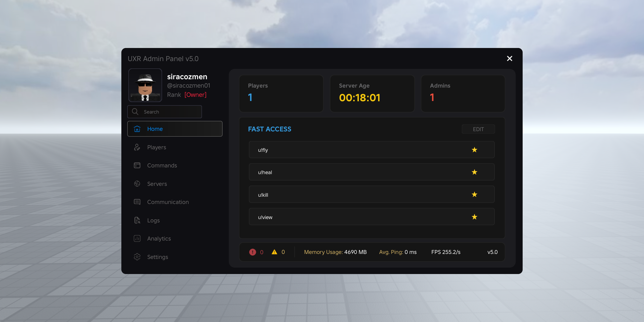This screenshot has width=644, height=322.
Task: Run the u!heal fast access command
Action: click(372, 172)
